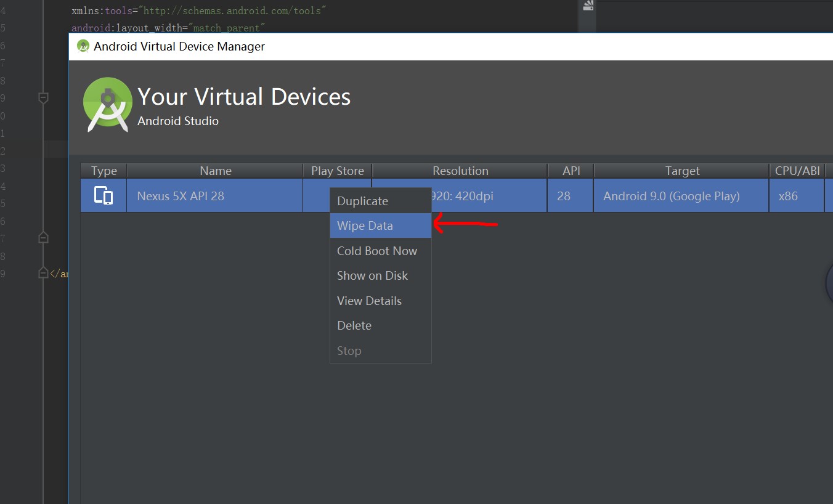Select Delete from the context menu
The width and height of the screenshot is (833, 504).
coord(380,325)
